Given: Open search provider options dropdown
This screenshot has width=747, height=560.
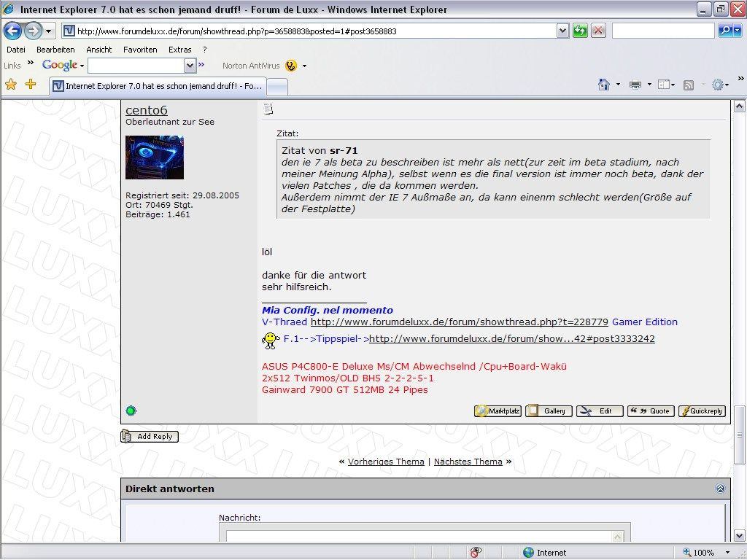Looking at the screenshot, I should pyautogui.click(x=738, y=31).
